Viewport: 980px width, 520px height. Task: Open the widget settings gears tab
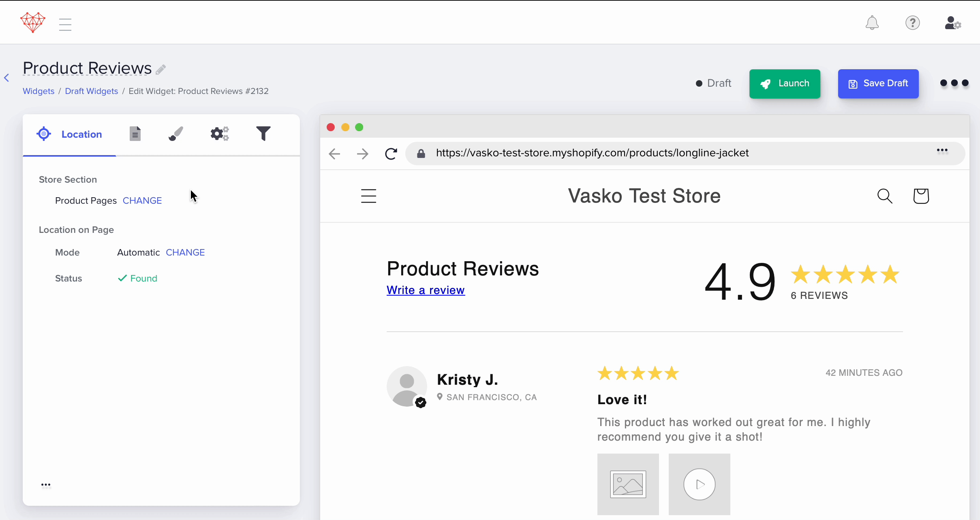(220, 134)
